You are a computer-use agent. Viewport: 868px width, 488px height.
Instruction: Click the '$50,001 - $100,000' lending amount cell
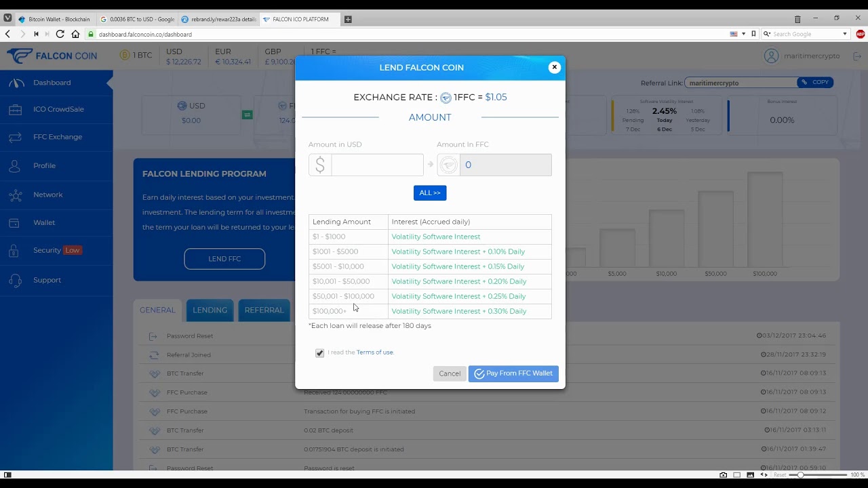[349, 296]
